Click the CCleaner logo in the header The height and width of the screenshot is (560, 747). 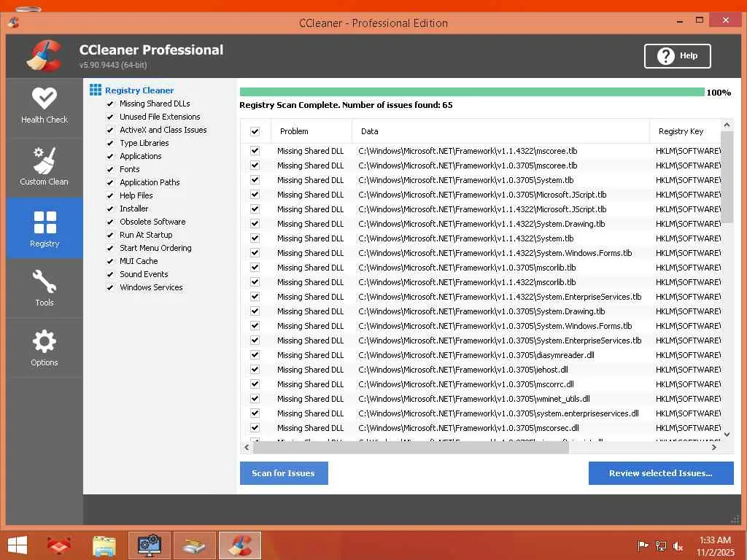(44, 55)
